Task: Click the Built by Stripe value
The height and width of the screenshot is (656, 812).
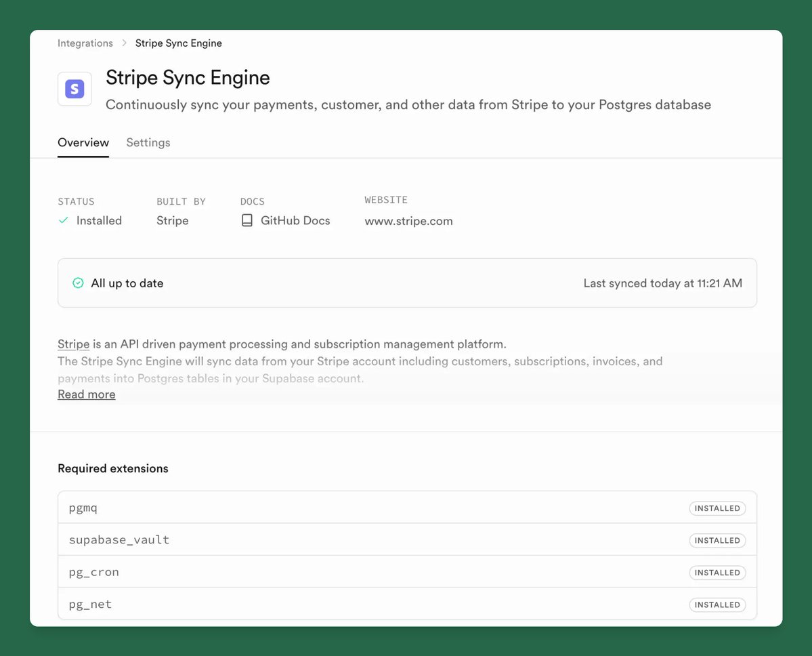Action: click(173, 221)
